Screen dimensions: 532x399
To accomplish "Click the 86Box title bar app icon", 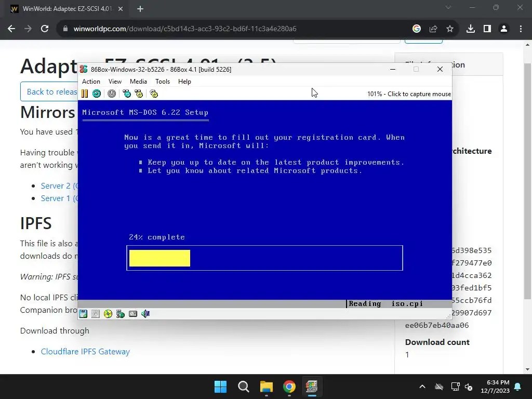I will (84, 69).
